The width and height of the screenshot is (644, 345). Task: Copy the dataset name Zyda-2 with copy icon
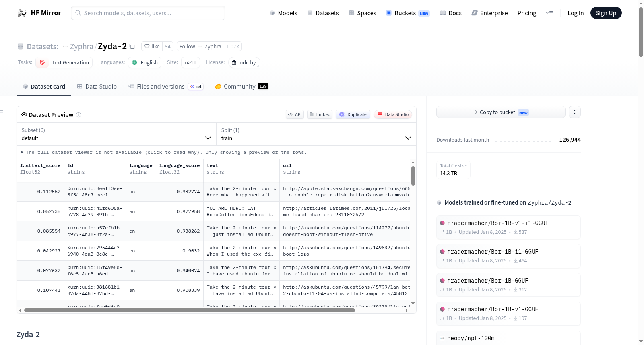tap(132, 46)
